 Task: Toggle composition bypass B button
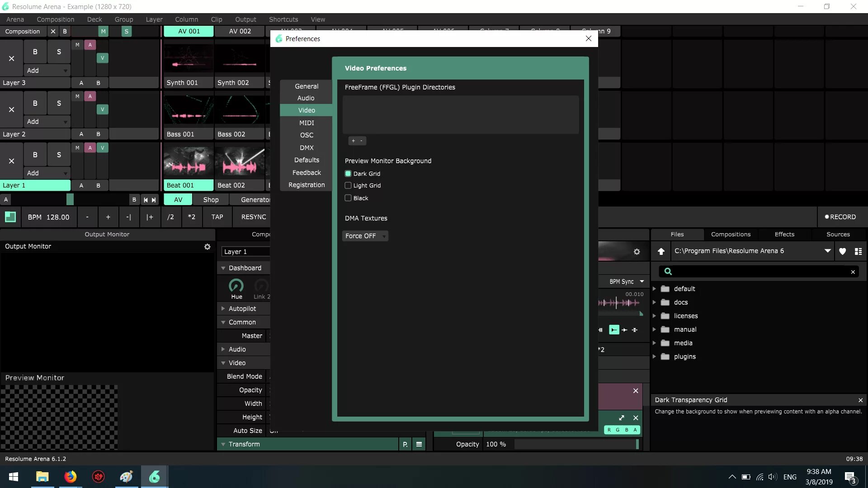pyautogui.click(x=65, y=31)
